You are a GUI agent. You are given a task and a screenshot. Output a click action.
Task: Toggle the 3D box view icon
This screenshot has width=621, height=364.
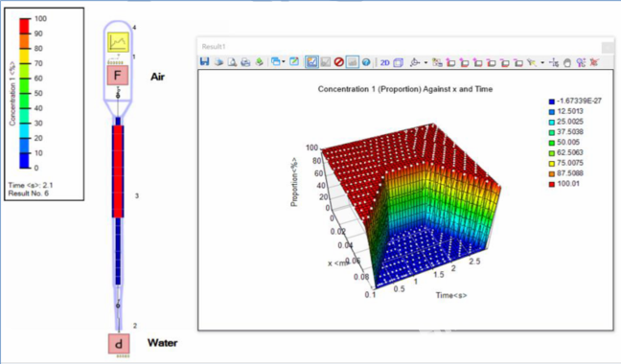coord(398,62)
